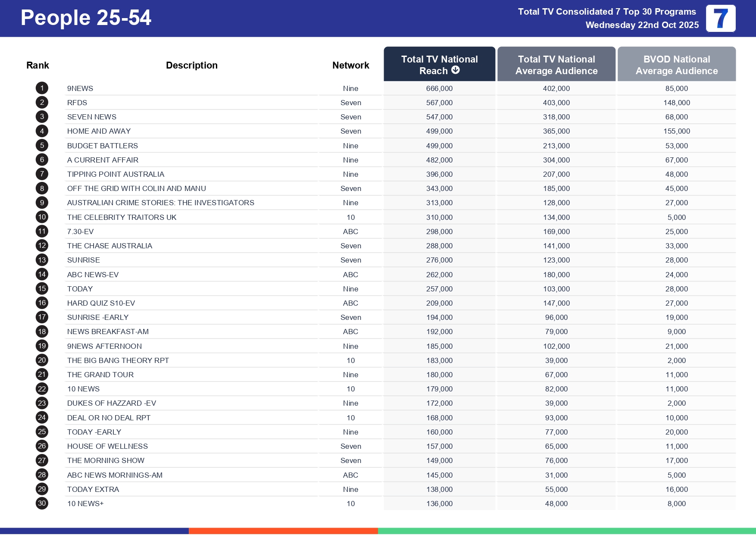Toggle descending sort on Total TV National Reach
The height and width of the screenshot is (535, 756).
coord(439,64)
